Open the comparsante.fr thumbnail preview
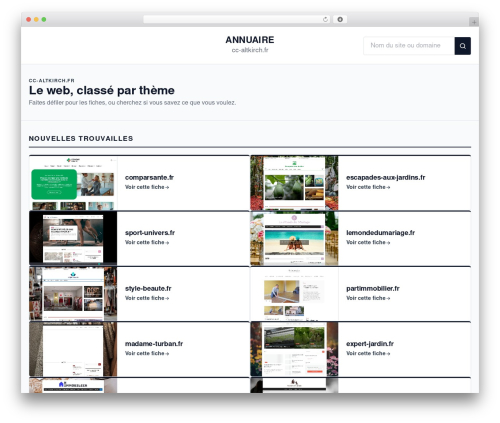Viewport: 500px width, 423px height. click(73, 183)
